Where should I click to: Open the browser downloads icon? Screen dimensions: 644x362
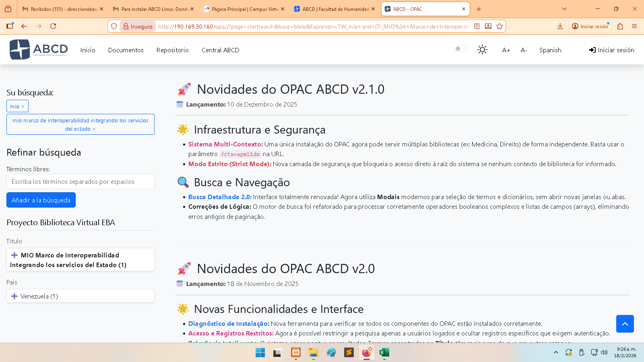pyautogui.click(x=560, y=26)
